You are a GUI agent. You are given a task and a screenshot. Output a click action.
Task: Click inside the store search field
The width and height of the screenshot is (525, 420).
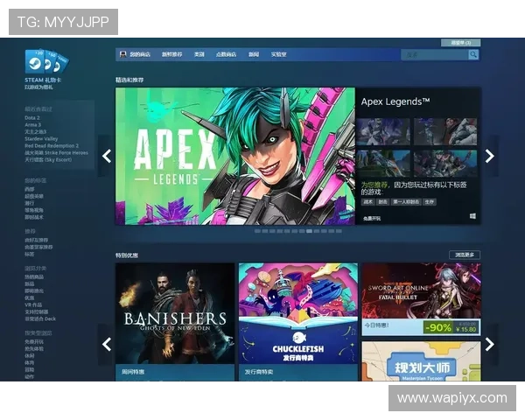(x=433, y=54)
